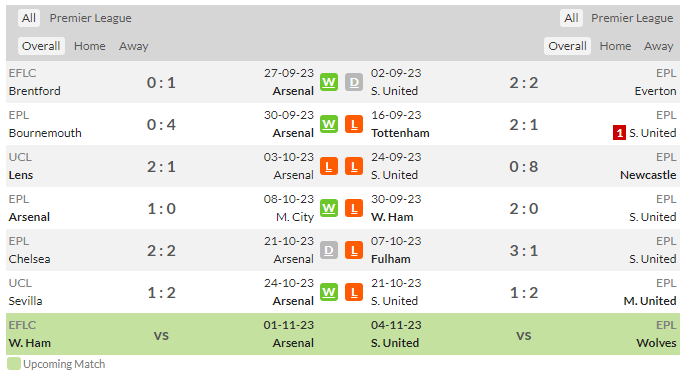Image resolution: width=683 pixels, height=378 pixels.
Task: Select the left Premier League filter tab
Action: tap(91, 18)
